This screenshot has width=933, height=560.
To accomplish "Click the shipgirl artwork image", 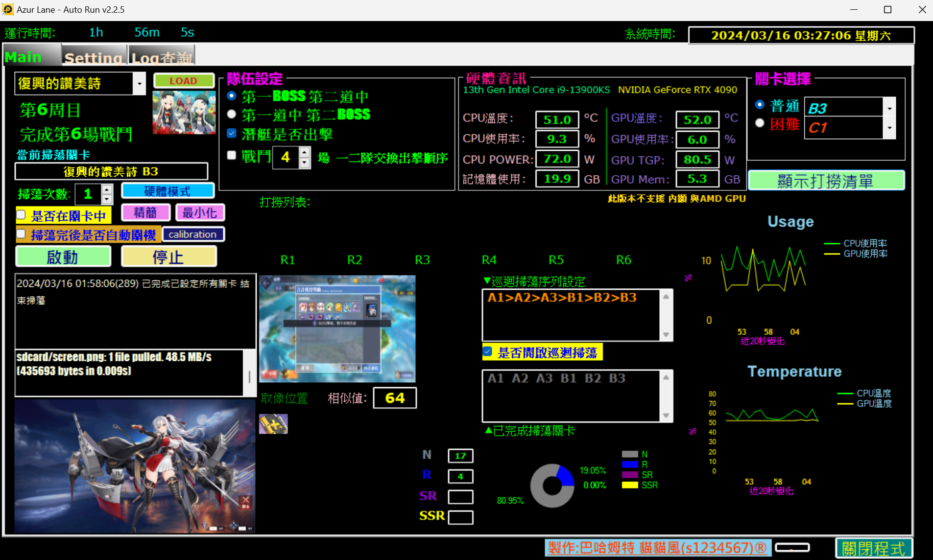I will (x=135, y=466).
